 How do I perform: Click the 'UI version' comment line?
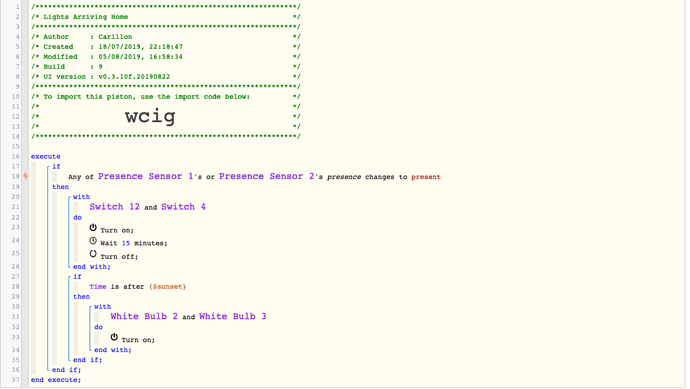pos(166,77)
